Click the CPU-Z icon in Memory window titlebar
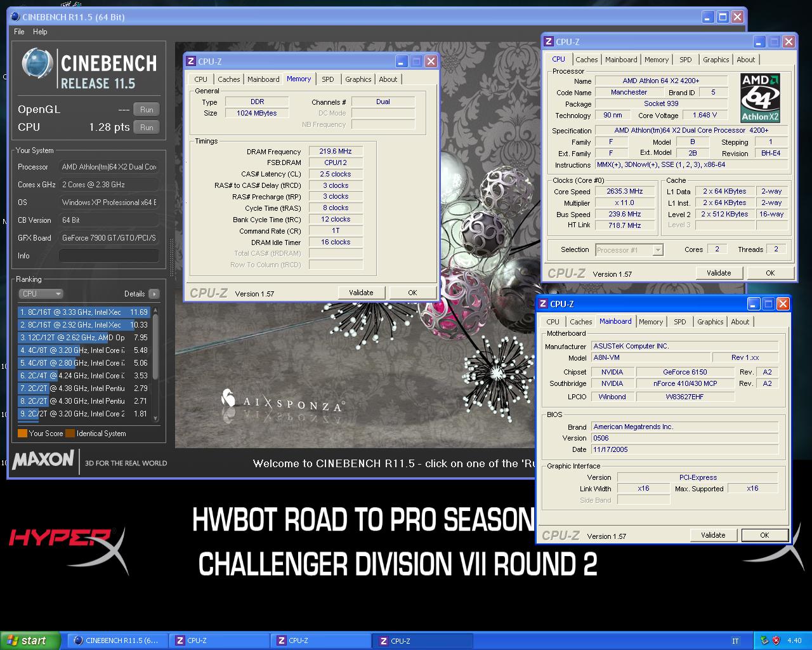This screenshot has width=812, height=650. click(x=191, y=62)
